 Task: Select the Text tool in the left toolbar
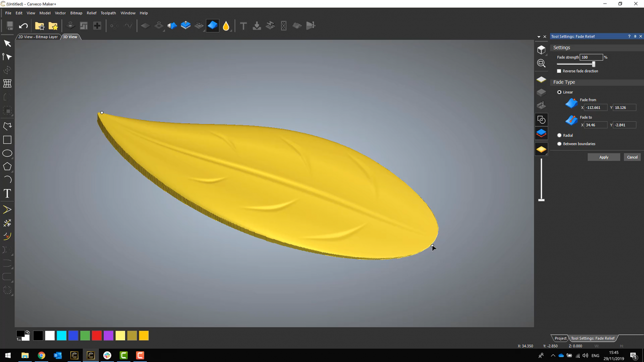click(x=7, y=193)
